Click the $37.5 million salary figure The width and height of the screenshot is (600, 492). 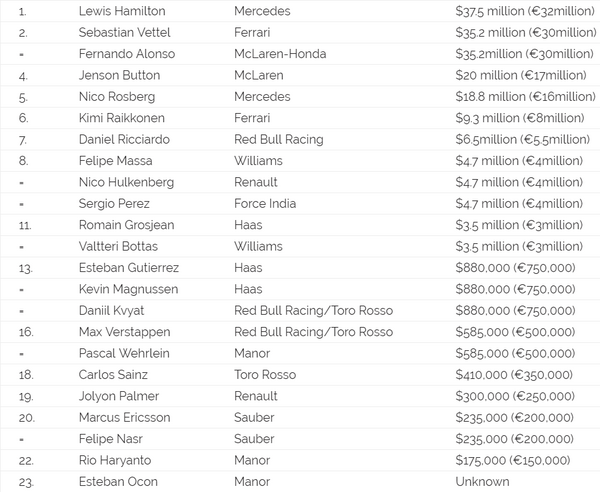tap(525, 11)
